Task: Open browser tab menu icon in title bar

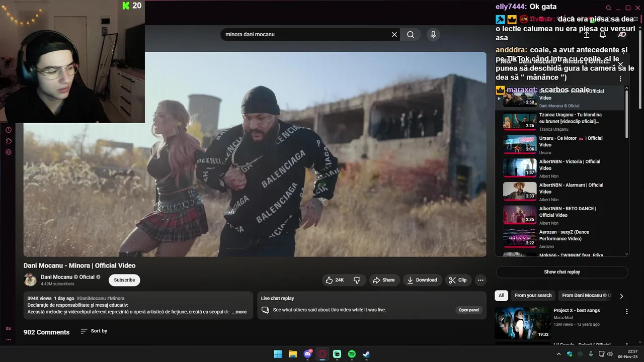Action: [x=635, y=19]
